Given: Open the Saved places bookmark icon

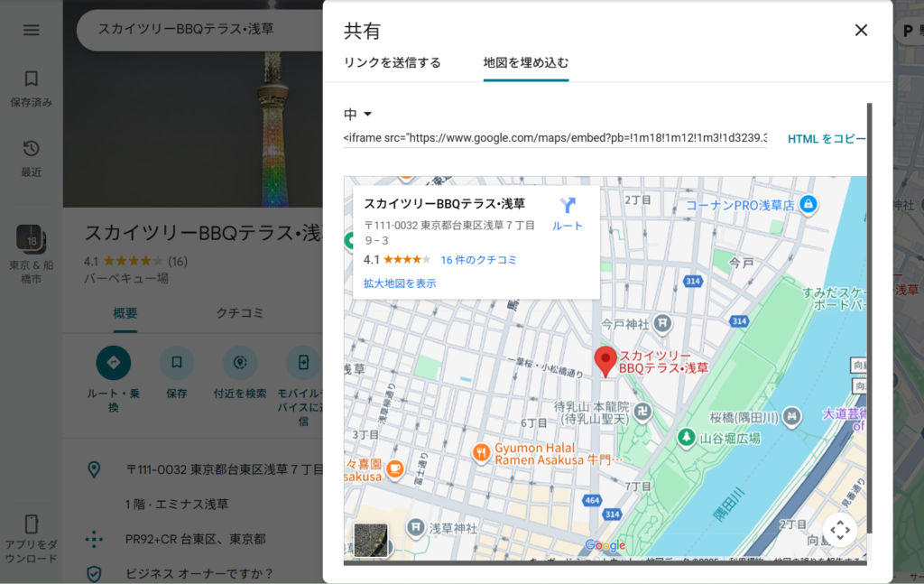Looking at the screenshot, I should [32, 79].
